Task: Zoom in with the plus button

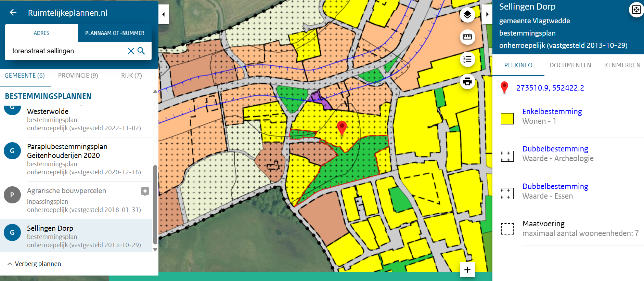Action: (x=467, y=270)
